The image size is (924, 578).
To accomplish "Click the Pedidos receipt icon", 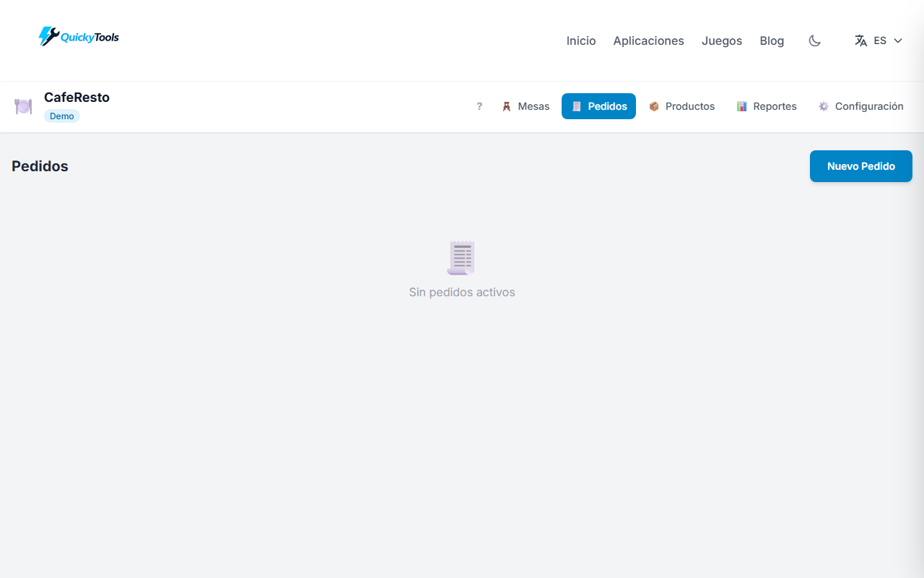I will pyautogui.click(x=577, y=106).
